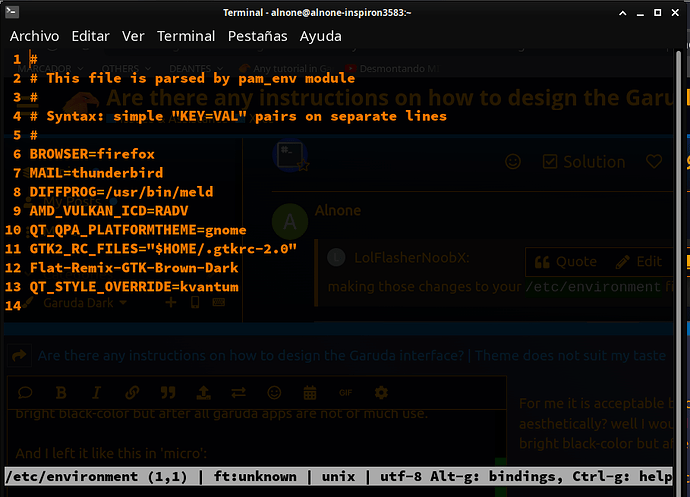Viewport: 690px width, 497px height.
Task: Click the LolFlasherNoobX quoted username
Action: [x=414, y=258]
